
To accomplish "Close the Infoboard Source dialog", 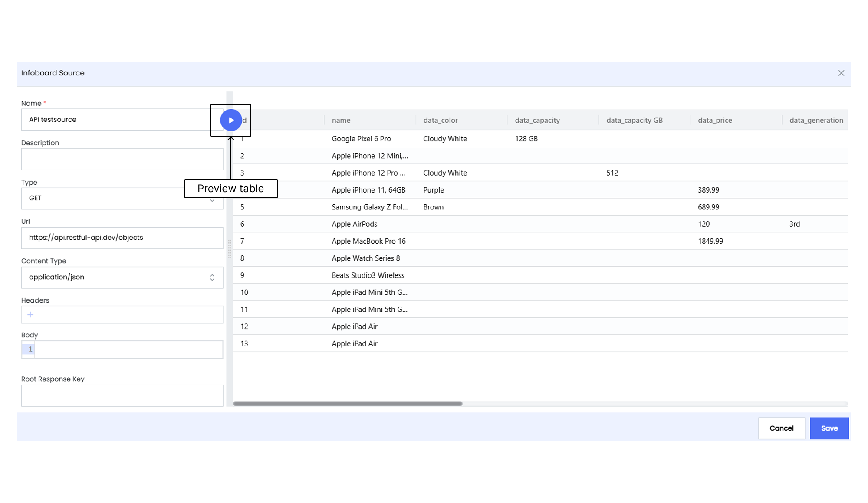I will pos(841,73).
